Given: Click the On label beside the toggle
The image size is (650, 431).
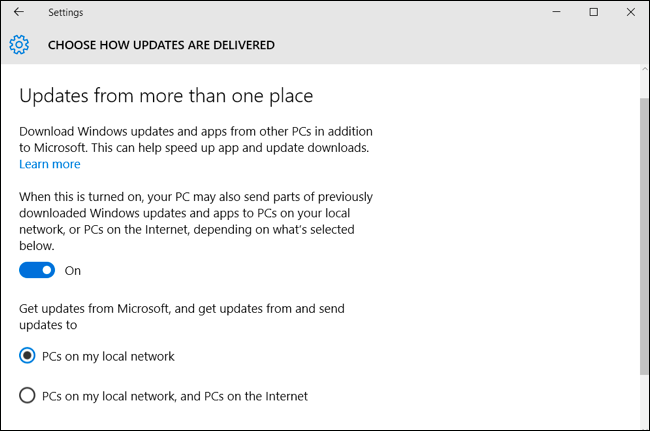Looking at the screenshot, I should 72,271.
